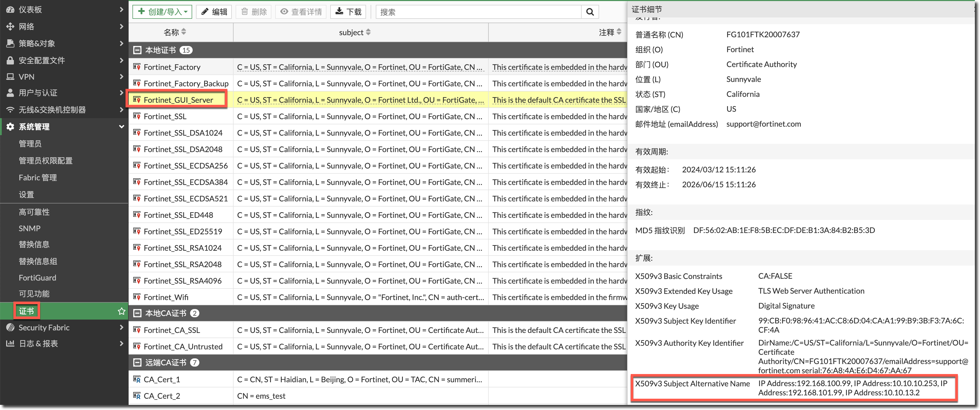Click the Security Fabric sidebar icon
The height and width of the screenshot is (410, 980).
point(10,328)
